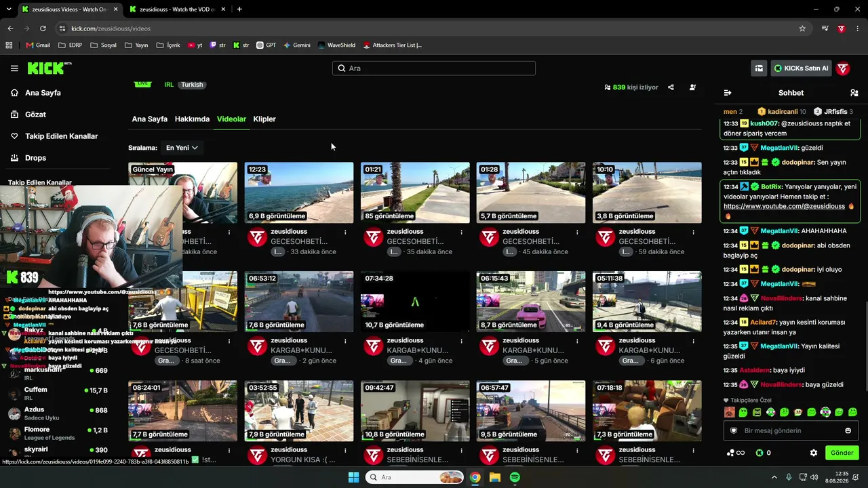Click the KICKs Satın Al button
868x488 pixels.
(801, 68)
